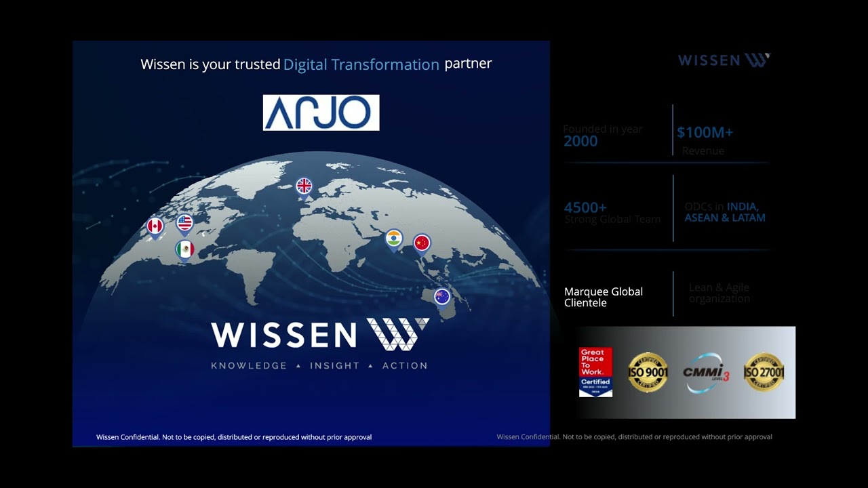Image resolution: width=868 pixels, height=488 pixels.
Task: Click the faded Wissen logo at top right
Action: coord(724,60)
